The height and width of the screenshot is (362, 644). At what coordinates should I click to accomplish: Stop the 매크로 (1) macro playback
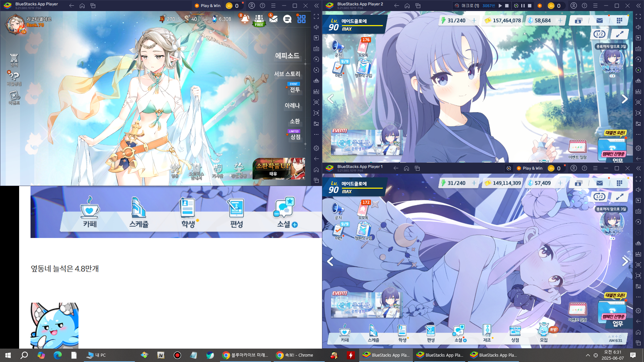coord(507,6)
